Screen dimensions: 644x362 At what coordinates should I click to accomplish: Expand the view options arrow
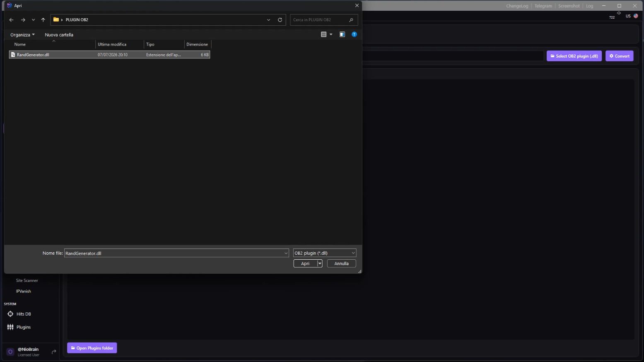331,34
